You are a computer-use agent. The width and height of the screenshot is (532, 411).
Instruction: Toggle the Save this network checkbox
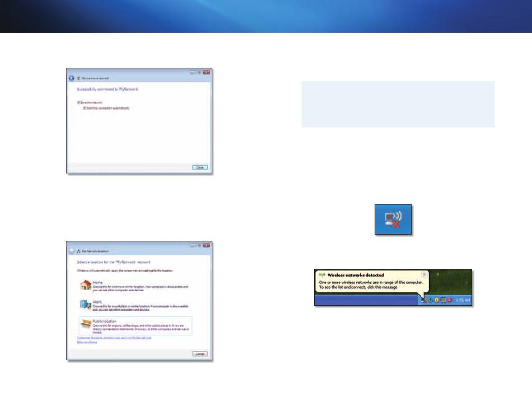click(78, 102)
